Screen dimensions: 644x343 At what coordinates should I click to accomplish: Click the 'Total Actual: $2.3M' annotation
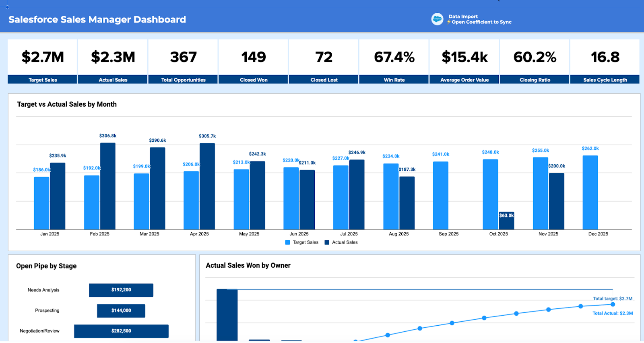point(613,313)
